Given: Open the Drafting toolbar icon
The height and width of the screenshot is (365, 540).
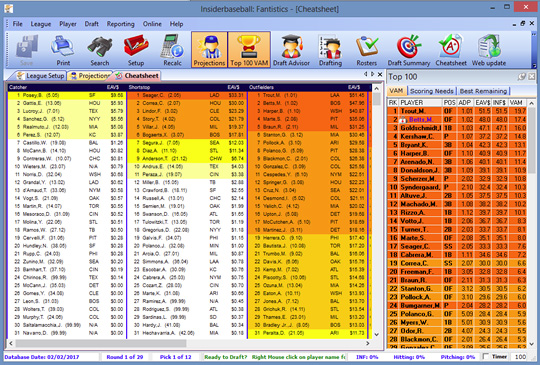Looking at the screenshot, I should click(330, 50).
